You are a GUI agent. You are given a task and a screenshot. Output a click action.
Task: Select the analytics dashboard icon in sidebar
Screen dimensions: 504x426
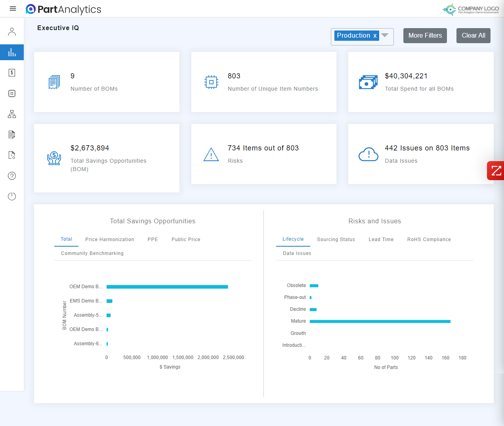tap(11, 52)
